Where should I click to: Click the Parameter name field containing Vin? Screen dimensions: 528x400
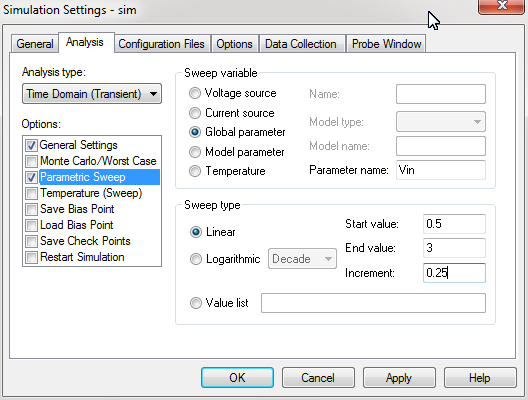point(441,170)
